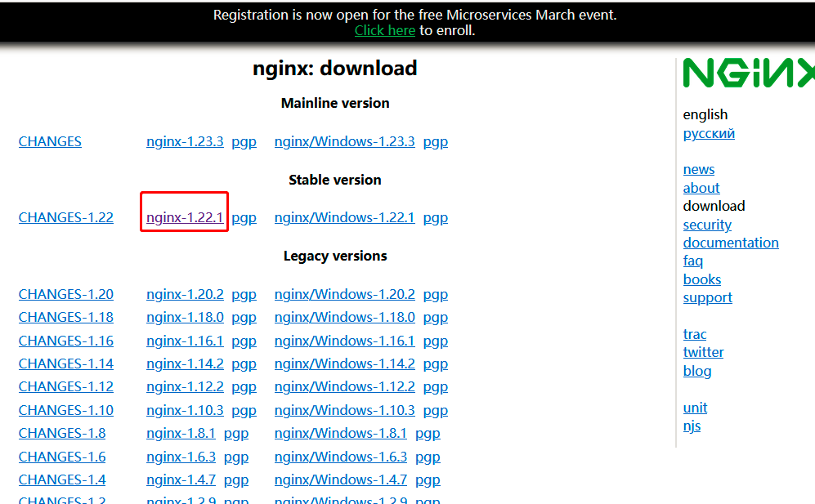Image resolution: width=815 pixels, height=504 pixels.
Task: Open the CHANGES-1.22 link
Action: [66, 217]
